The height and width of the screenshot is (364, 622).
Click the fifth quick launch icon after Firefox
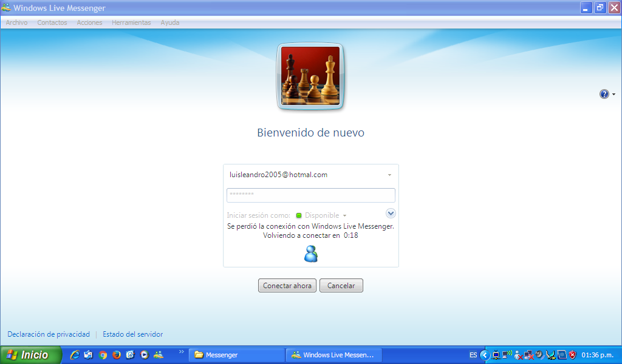click(131, 355)
